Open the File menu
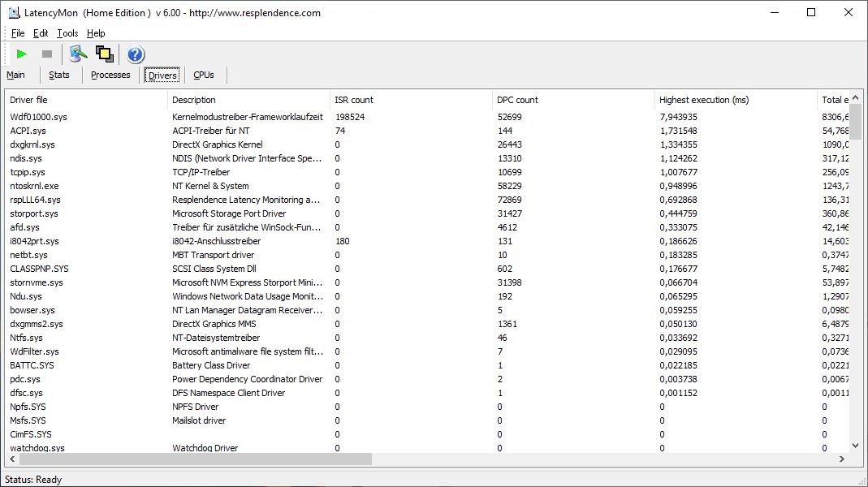 18,33
